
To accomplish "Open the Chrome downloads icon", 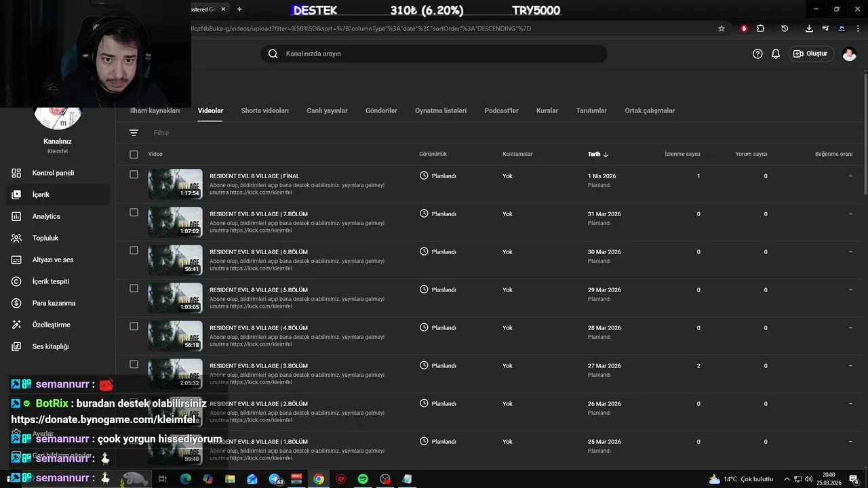I will click(809, 28).
